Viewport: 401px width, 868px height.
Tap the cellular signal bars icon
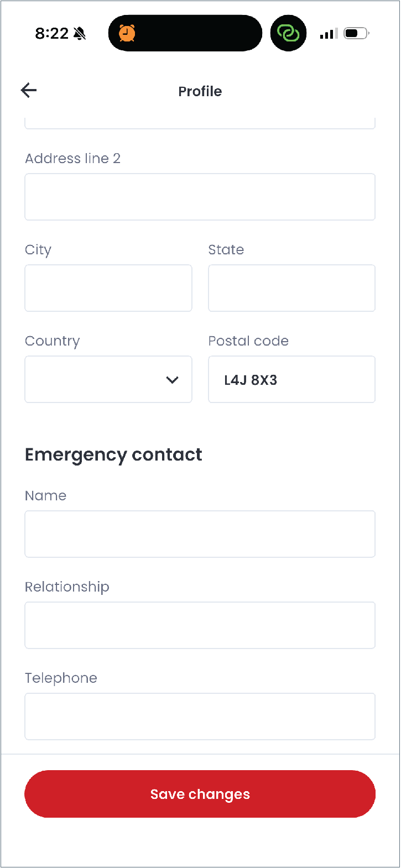tap(329, 34)
